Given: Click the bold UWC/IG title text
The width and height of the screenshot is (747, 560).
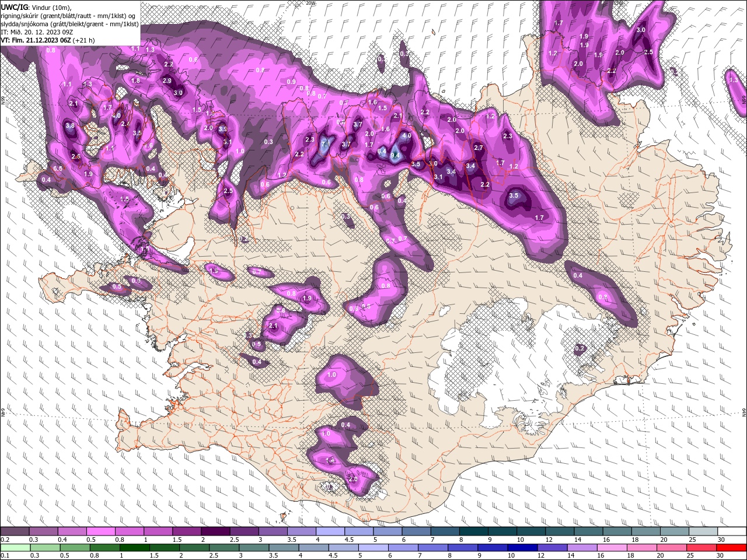Looking at the screenshot, I should pos(13,7).
